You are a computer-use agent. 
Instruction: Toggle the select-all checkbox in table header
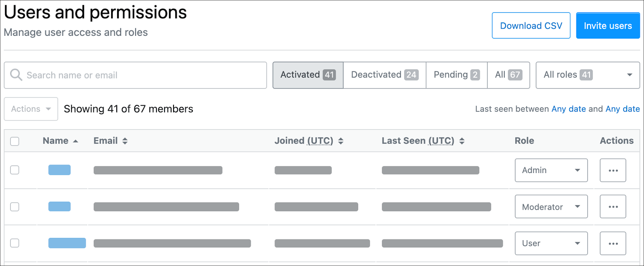coord(15,141)
